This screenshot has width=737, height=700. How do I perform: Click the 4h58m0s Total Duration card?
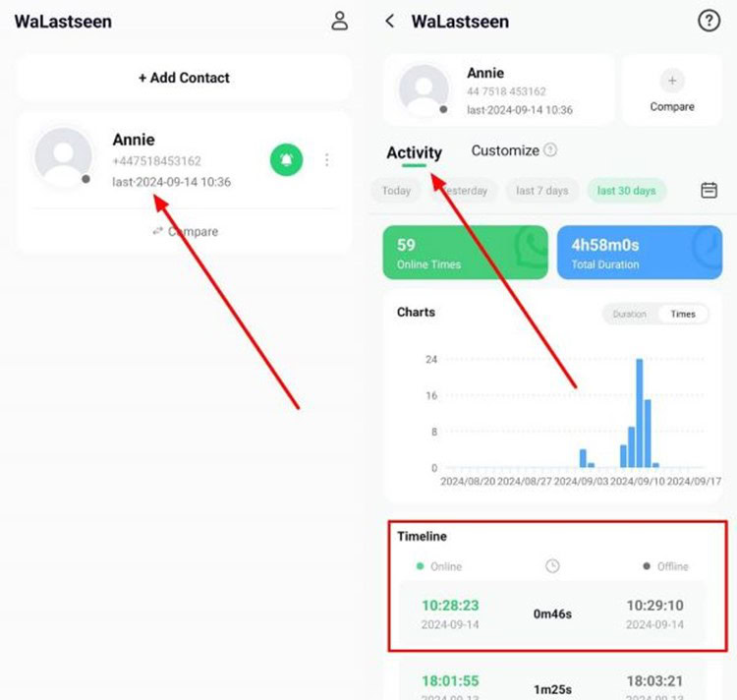coord(640,253)
